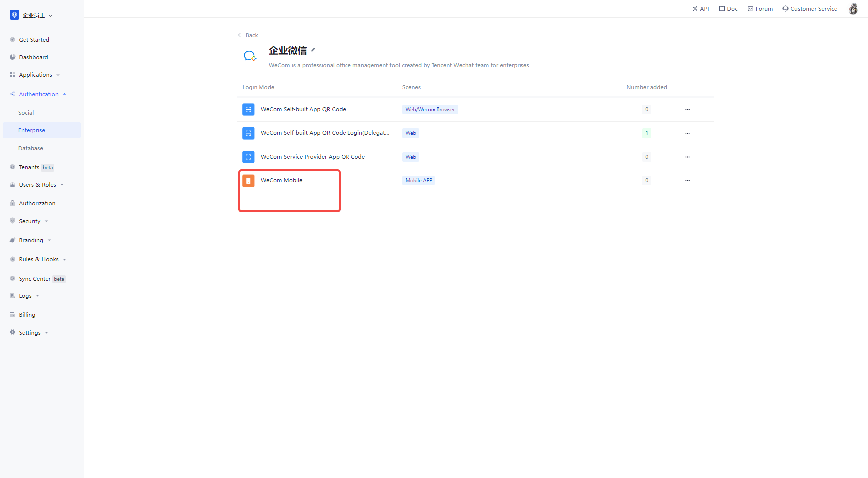The height and width of the screenshot is (478, 868).
Task: Open the Database authentication item
Action: [31, 148]
